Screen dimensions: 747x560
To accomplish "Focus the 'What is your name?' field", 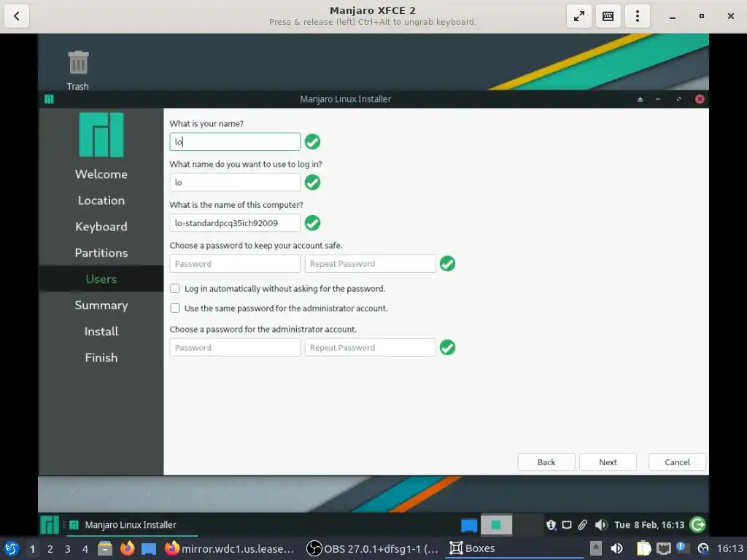I will coord(235,142).
